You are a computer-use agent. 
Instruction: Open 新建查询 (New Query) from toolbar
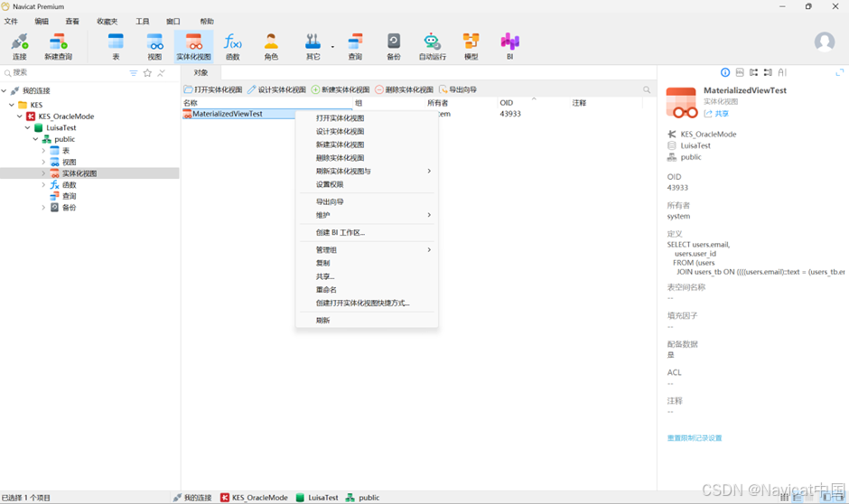tap(58, 47)
